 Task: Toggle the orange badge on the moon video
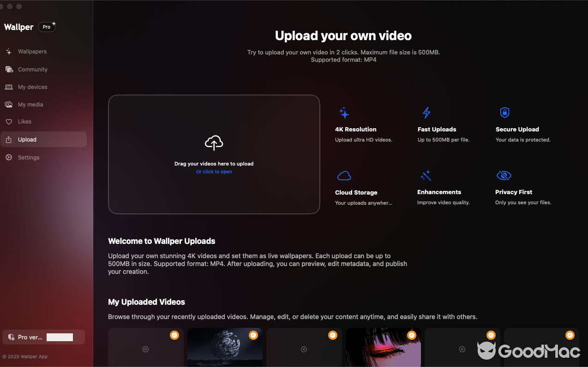[x=253, y=335]
